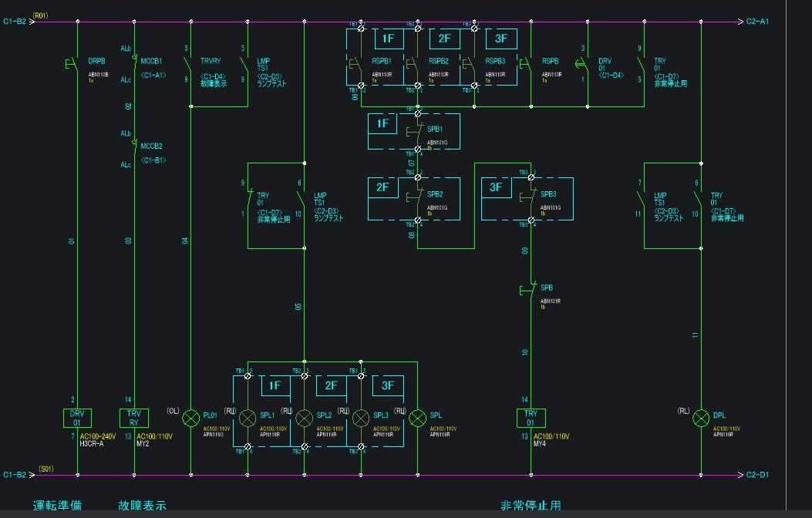Screen dimensions: 812x518
Task: Select the DRV 01 relay coil box
Action: pyautogui.click(x=77, y=418)
